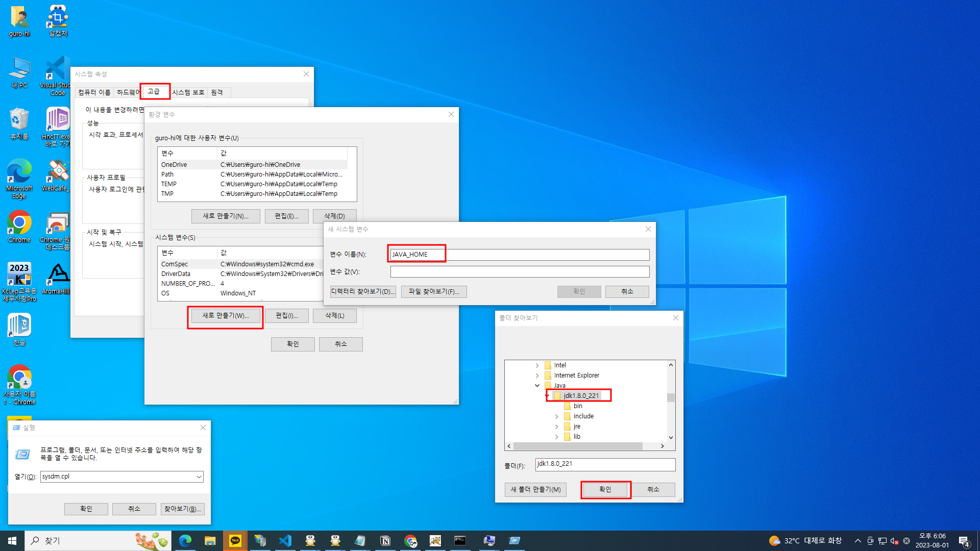Click the Windows Start button
This screenshot has width=980, height=551.
(12, 541)
